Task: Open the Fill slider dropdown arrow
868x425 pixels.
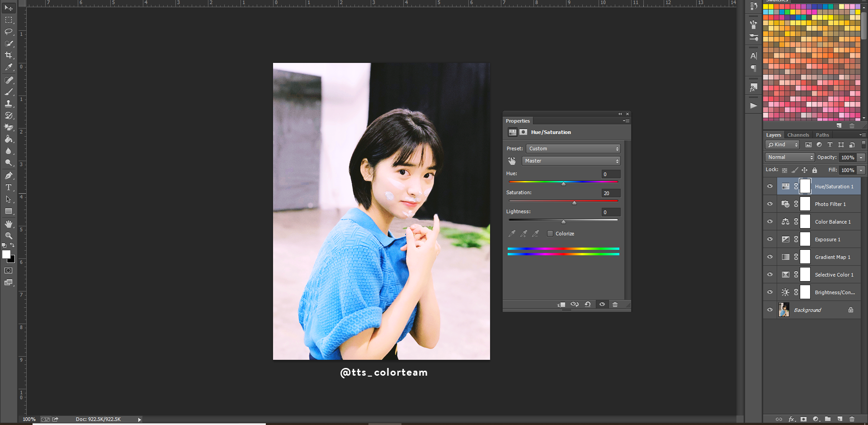Action: (861, 170)
